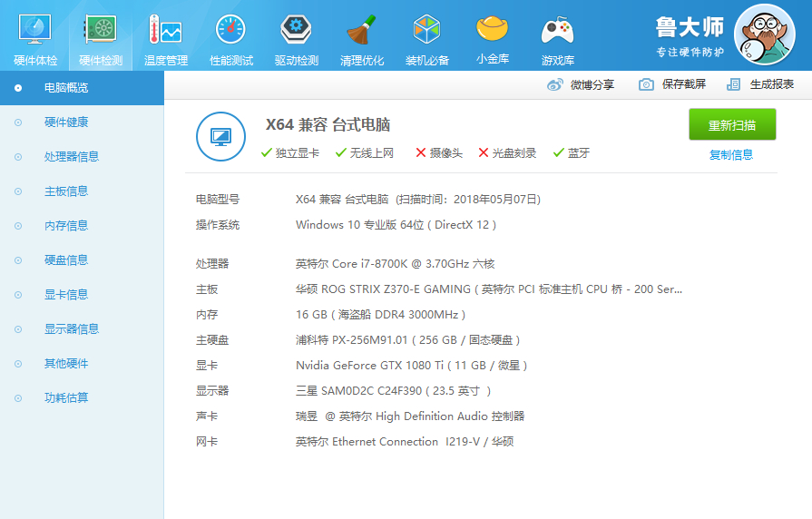Image resolution: width=812 pixels, height=519 pixels.
Task: Click the scan date 2018年05月07日 text
Action: (494, 200)
